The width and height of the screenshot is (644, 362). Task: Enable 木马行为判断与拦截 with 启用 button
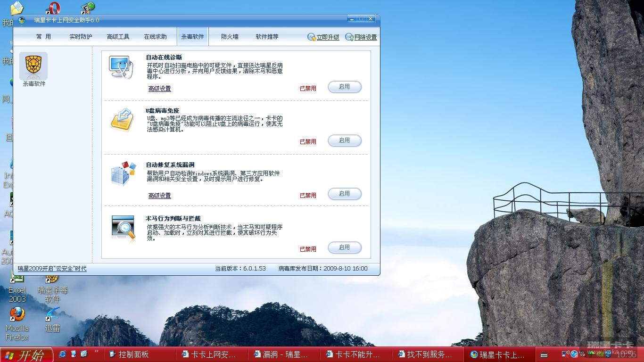(345, 247)
